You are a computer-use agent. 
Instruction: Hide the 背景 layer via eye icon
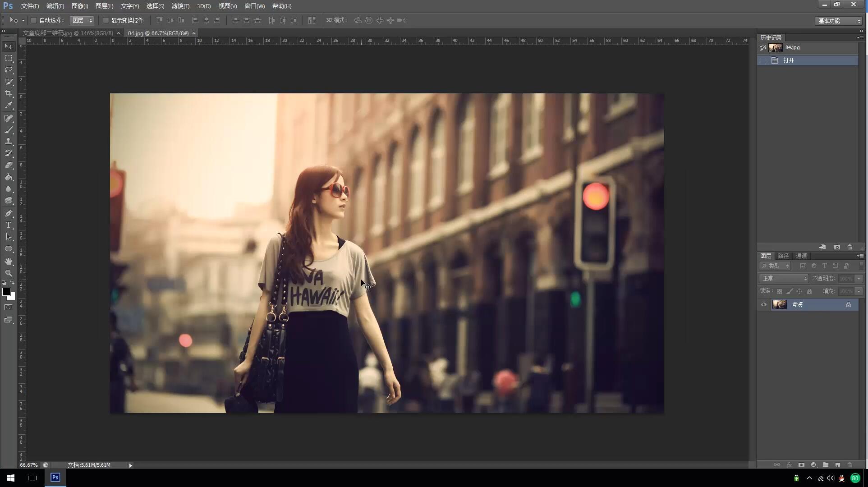(x=764, y=305)
